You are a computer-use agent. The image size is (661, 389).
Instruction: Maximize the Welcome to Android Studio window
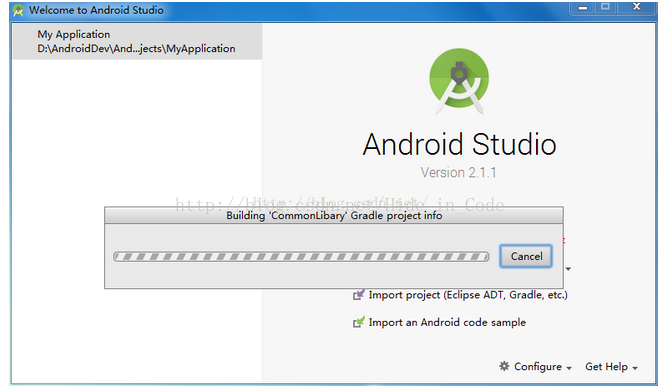tap(606, 7)
